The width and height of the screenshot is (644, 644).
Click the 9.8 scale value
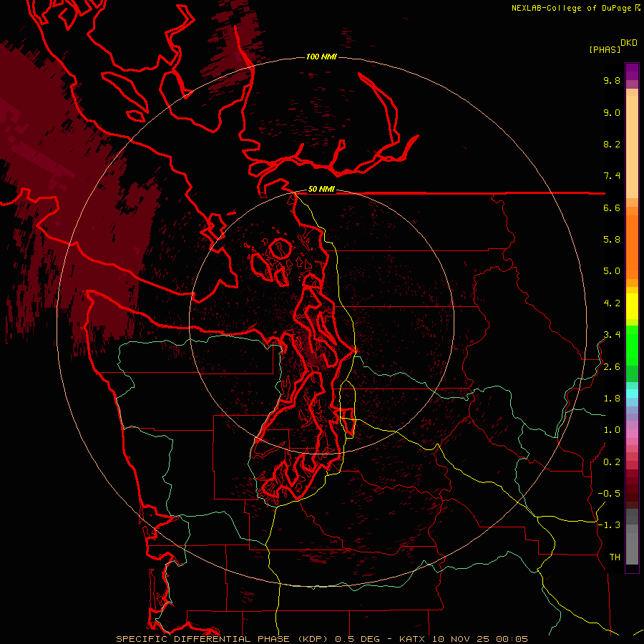tap(612, 80)
